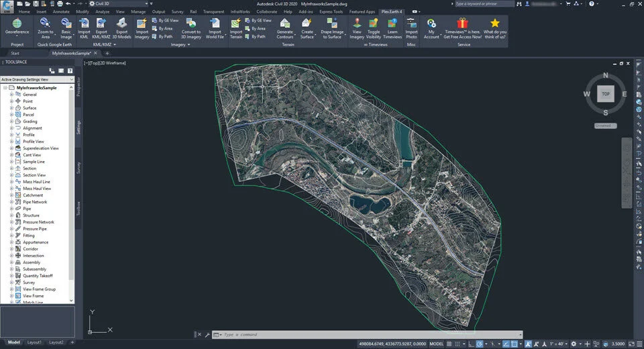Click the Open folder icon
The width and height of the screenshot is (644, 349).
point(28,4)
